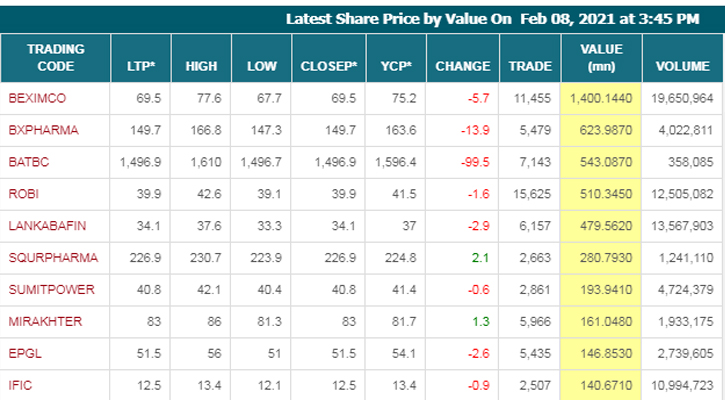Click the CHANGE column header

[462, 66]
